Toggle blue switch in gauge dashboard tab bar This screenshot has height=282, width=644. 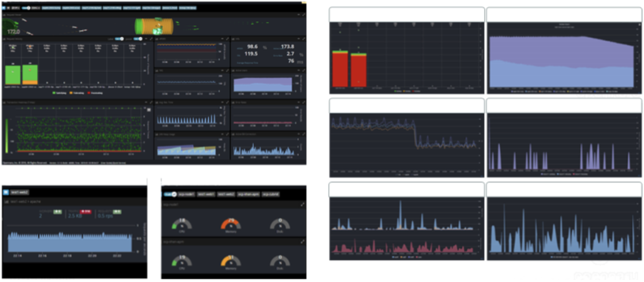(x=171, y=194)
